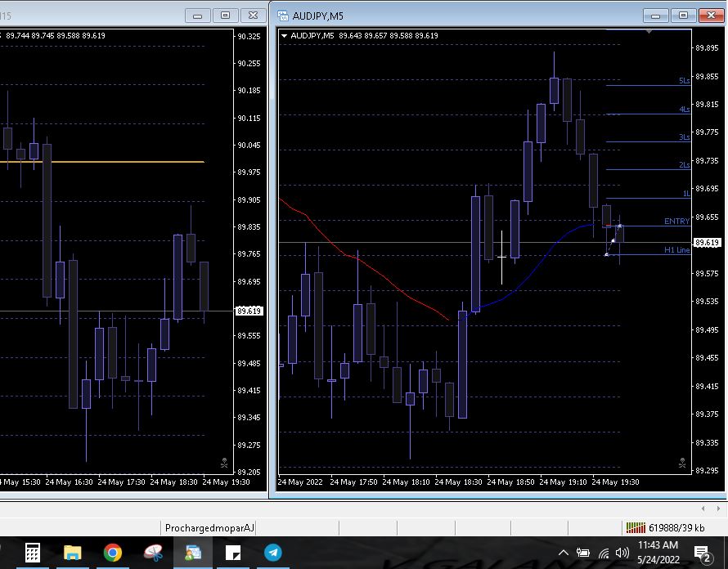Maximize the AUDJPY,M5 chart window

(x=683, y=15)
